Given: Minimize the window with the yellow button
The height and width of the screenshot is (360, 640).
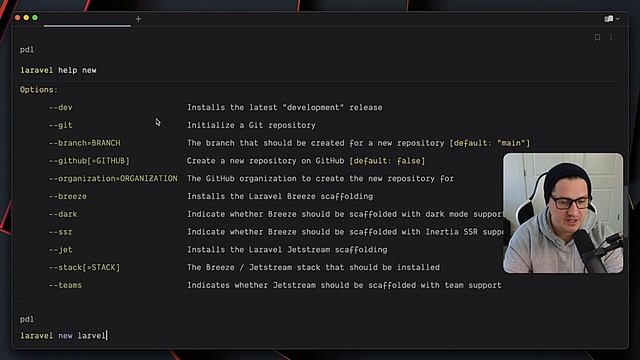Looking at the screenshot, I should [x=26, y=18].
